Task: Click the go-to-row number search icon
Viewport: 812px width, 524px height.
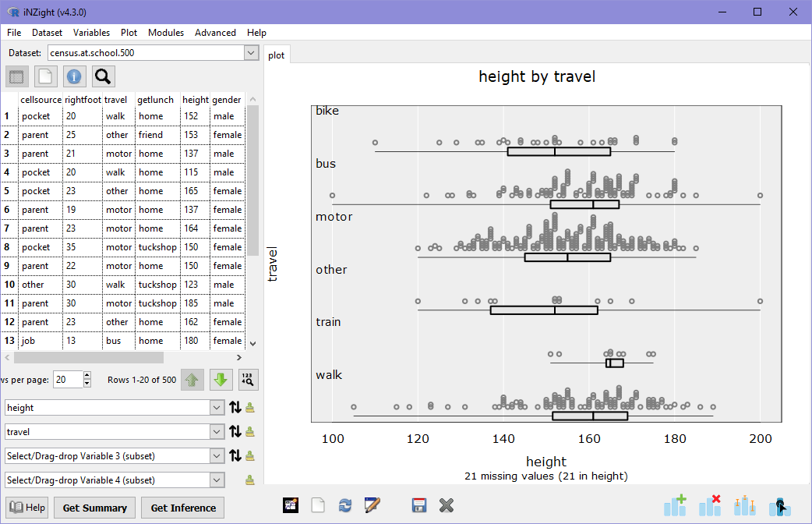Action: point(249,380)
